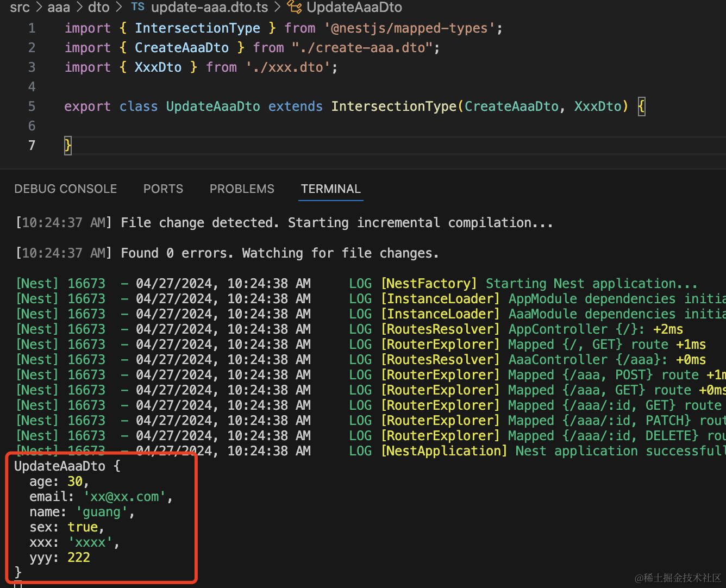Click the 'Found 0 errors' terminal line
Screen dimensions: 726x588
click(x=280, y=253)
